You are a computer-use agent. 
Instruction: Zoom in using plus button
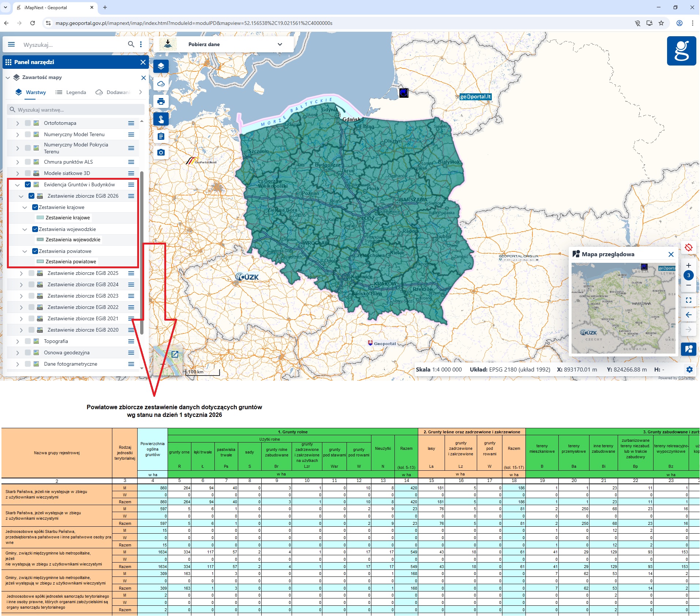pos(689,265)
